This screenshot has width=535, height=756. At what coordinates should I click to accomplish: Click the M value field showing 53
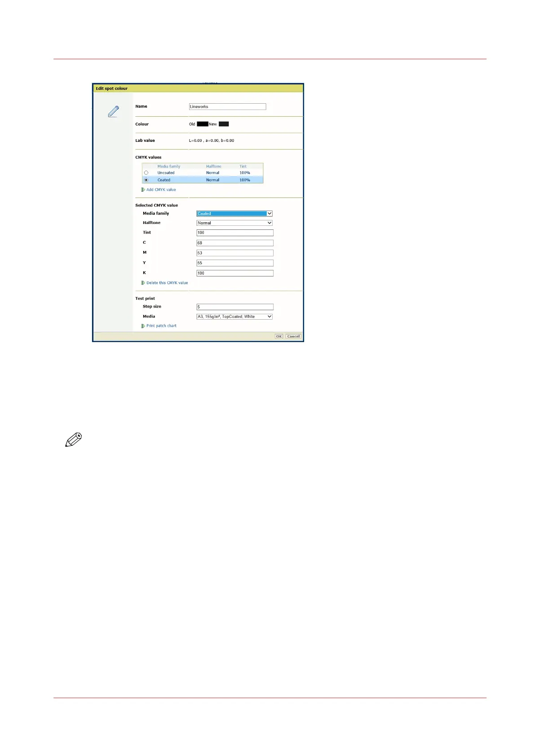(x=235, y=253)
